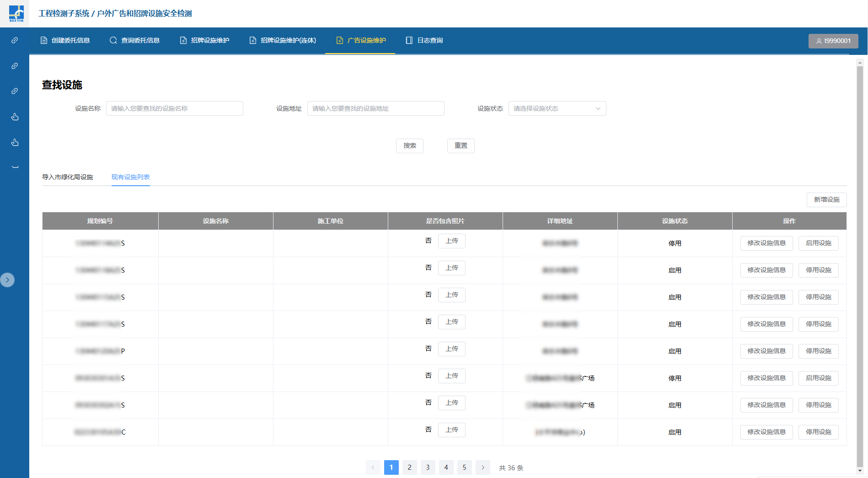Click the magnifier icon beside 查询委托信息
Viewport: 868px width, 478px height.
[113, 40]
